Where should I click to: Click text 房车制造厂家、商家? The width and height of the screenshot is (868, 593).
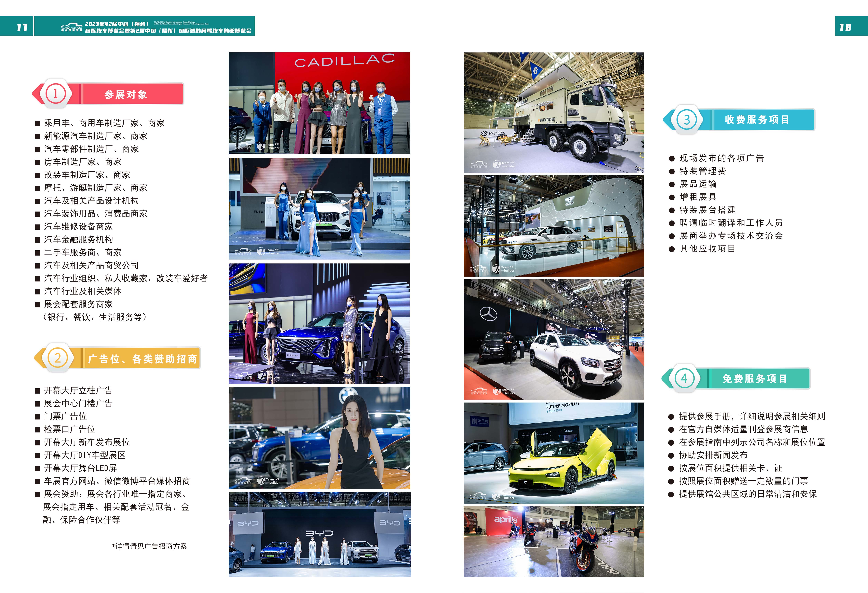[x=83, y=162]
